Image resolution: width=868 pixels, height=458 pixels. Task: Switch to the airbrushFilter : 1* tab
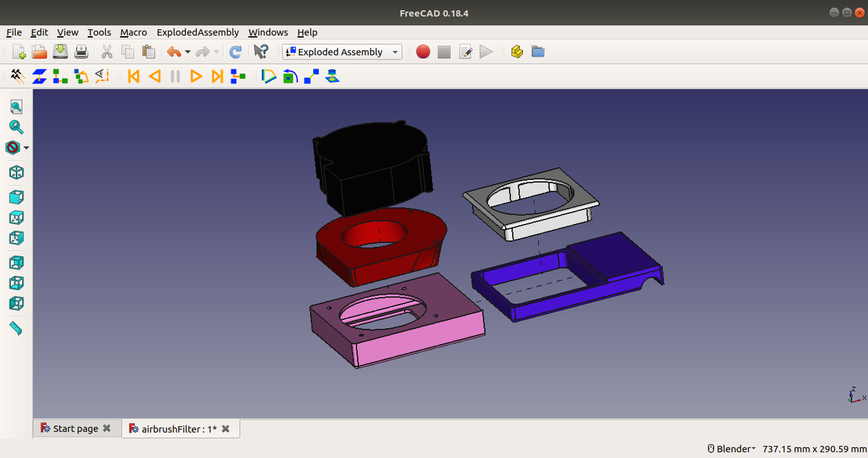(x=180, y=429)
